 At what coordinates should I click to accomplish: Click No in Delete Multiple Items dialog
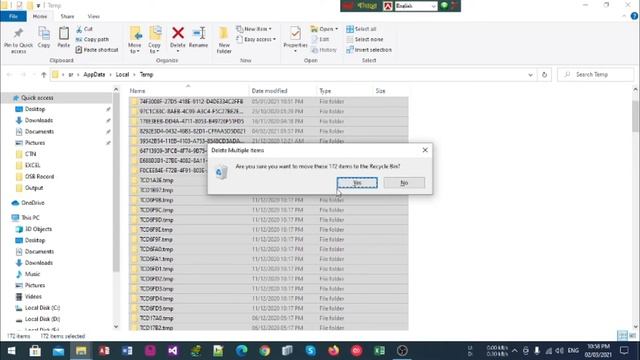coord(404,183)
